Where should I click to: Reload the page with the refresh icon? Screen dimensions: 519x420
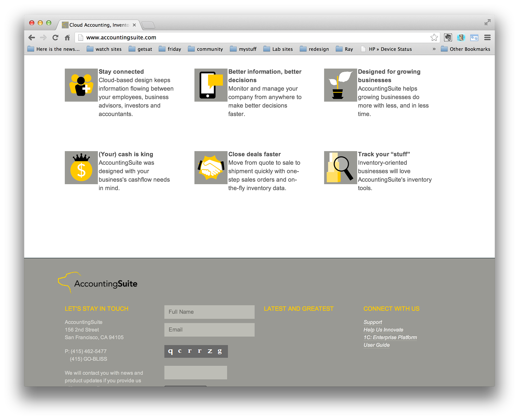click(x=55, y=38)
